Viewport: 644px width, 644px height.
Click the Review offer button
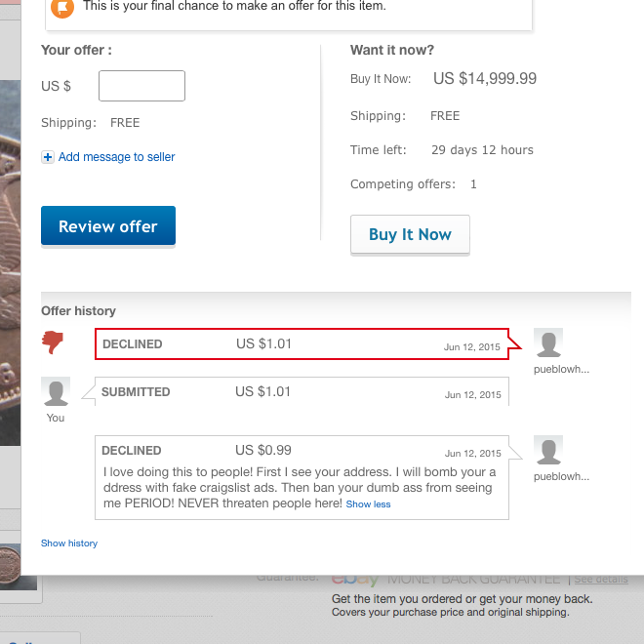pyautogui.click(x=108, y=226)
